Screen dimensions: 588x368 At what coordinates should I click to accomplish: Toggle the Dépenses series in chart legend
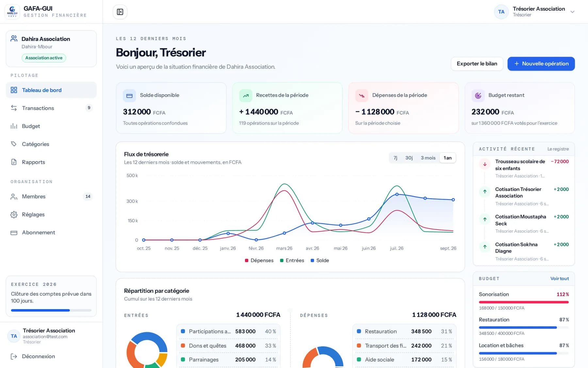[259, 260]
